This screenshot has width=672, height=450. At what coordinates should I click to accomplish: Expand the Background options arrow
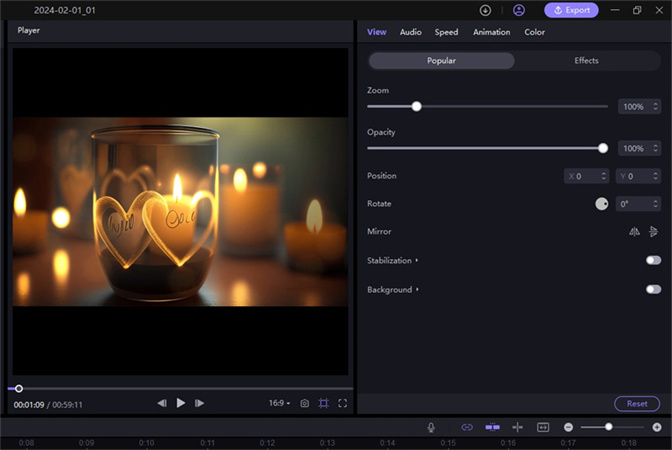point(417,290)
